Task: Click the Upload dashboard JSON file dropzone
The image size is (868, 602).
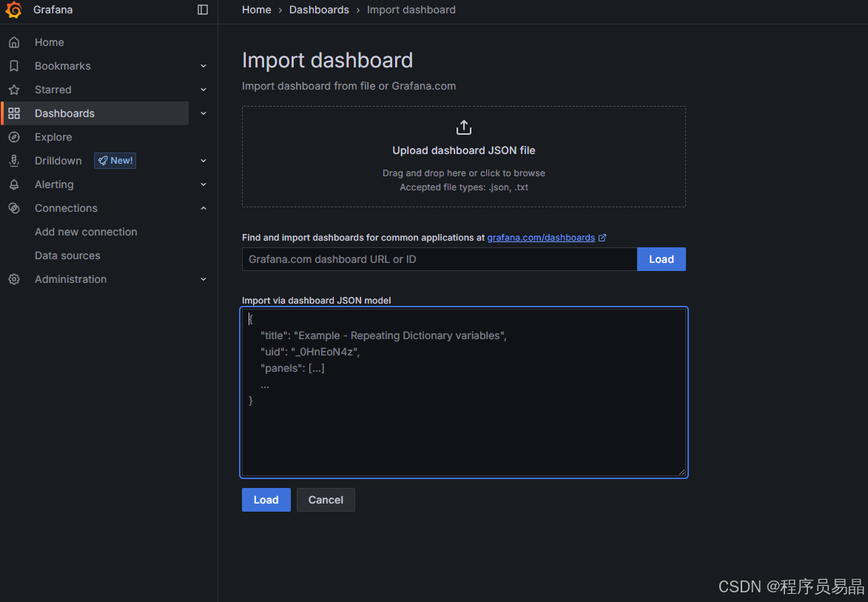Action: [464, 157]
